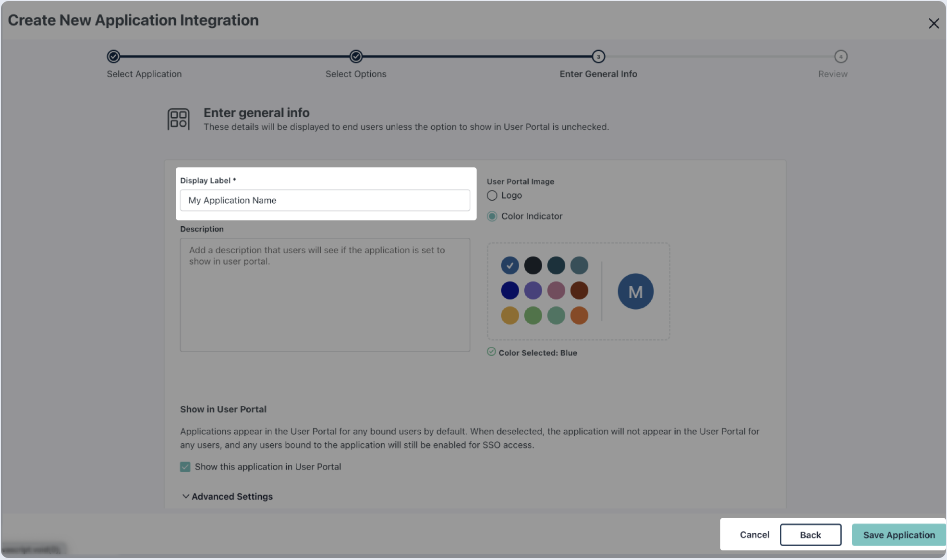Click into the Description text area
The height and width of the screenshot is (560, 947).
(325, 295)
